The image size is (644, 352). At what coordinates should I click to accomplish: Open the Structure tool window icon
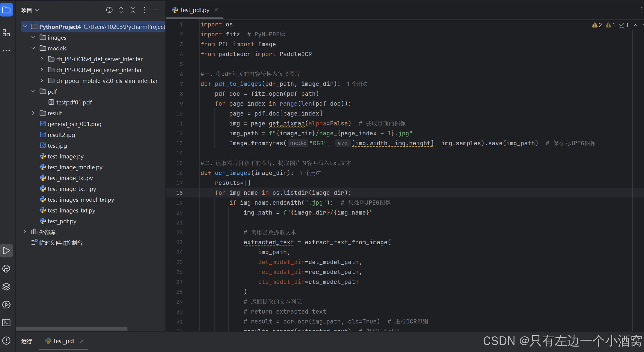[x=6, y=33]
